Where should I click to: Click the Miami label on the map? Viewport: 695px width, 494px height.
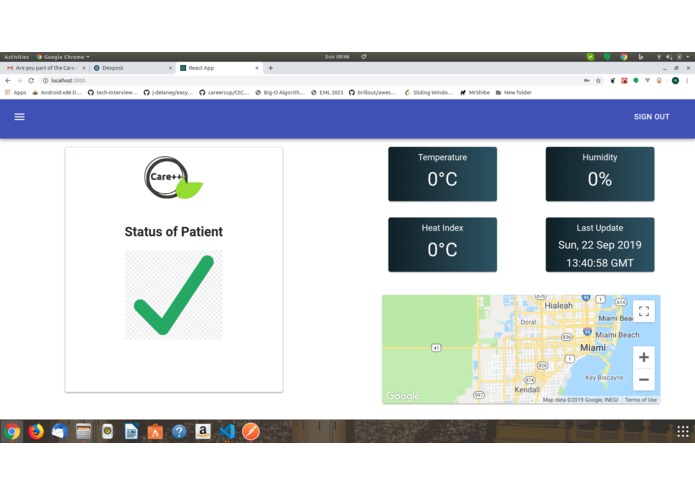click(593, 348)
